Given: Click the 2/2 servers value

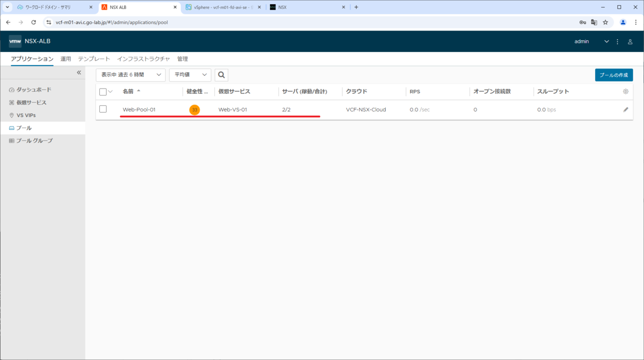Looking at the screenshot, I should coord(287,109).
